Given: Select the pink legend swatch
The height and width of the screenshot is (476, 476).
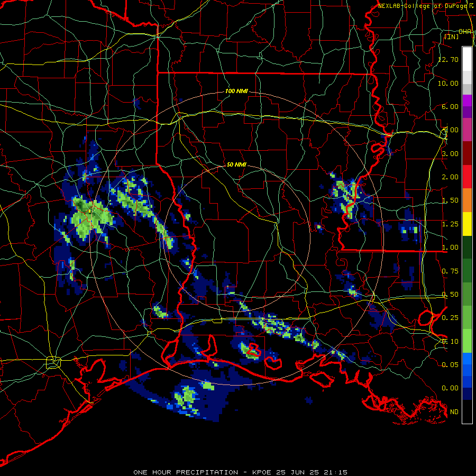Looking at the screenshot, I should click(467, 130).
